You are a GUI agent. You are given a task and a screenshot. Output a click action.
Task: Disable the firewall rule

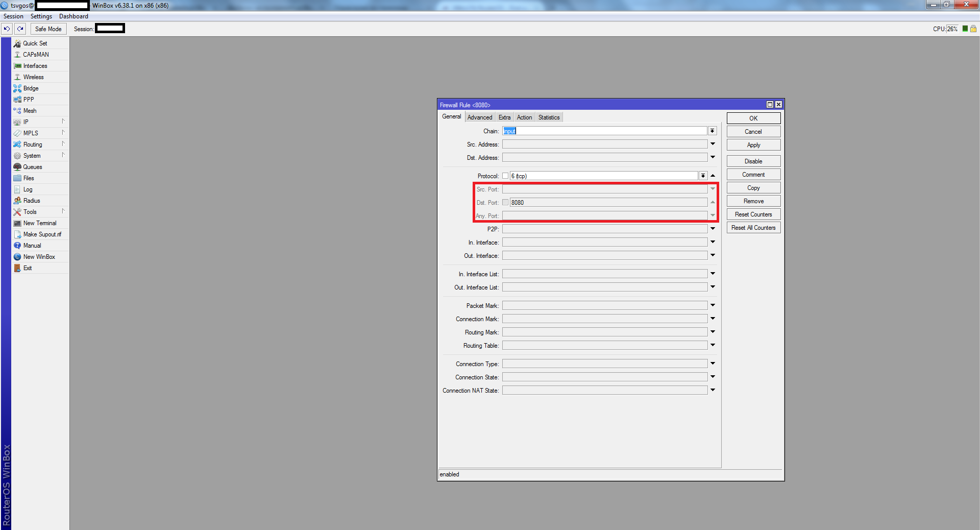pyautogui.click(x=753, y=161)
